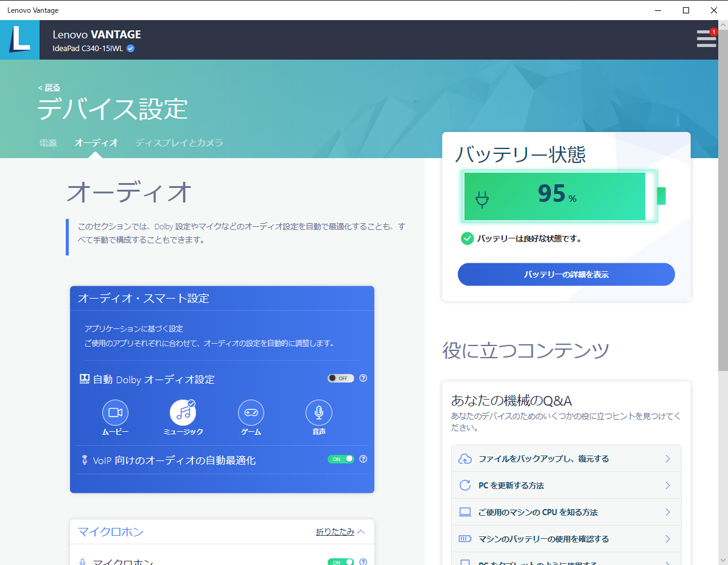The height and width of the screenshot is (565, 728).
Task: Expand マシンのバッテリーの使用を確認する chevron
Action: (668, 539)
